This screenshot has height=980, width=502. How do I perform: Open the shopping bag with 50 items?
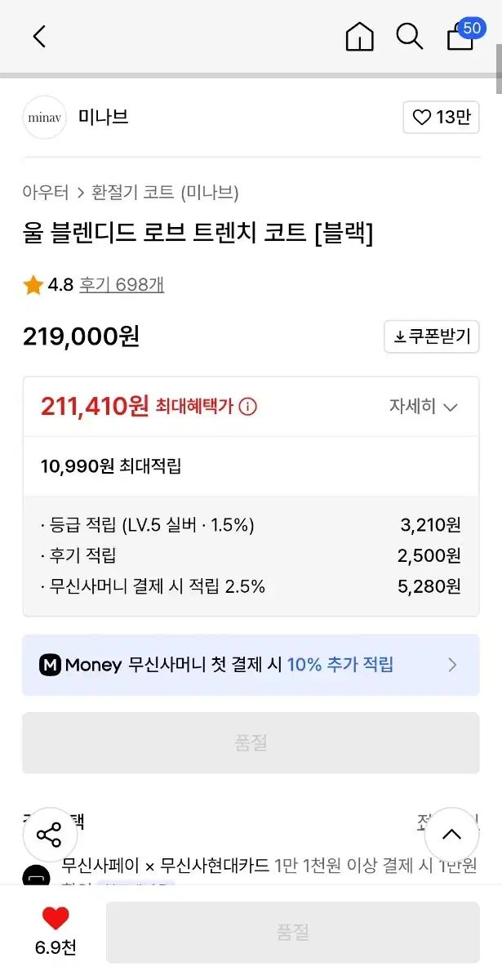click(462, 36)
